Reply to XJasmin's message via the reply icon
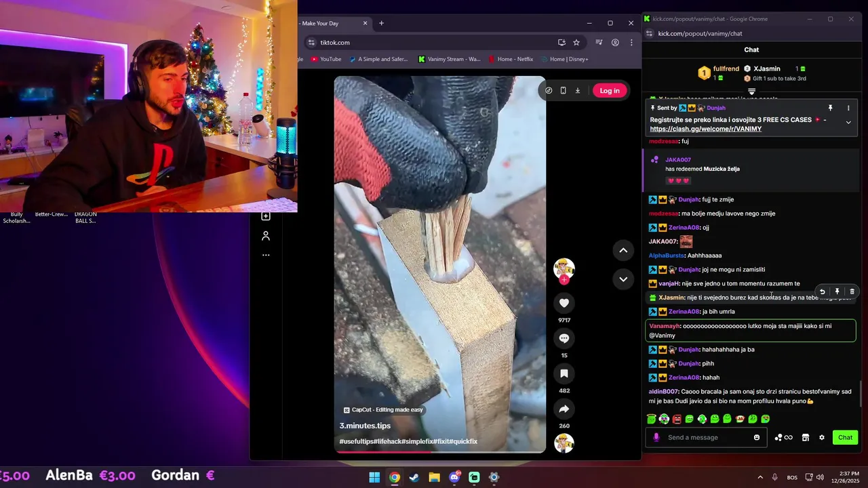This screenshot has width=868, height=488. click(822, 291)
